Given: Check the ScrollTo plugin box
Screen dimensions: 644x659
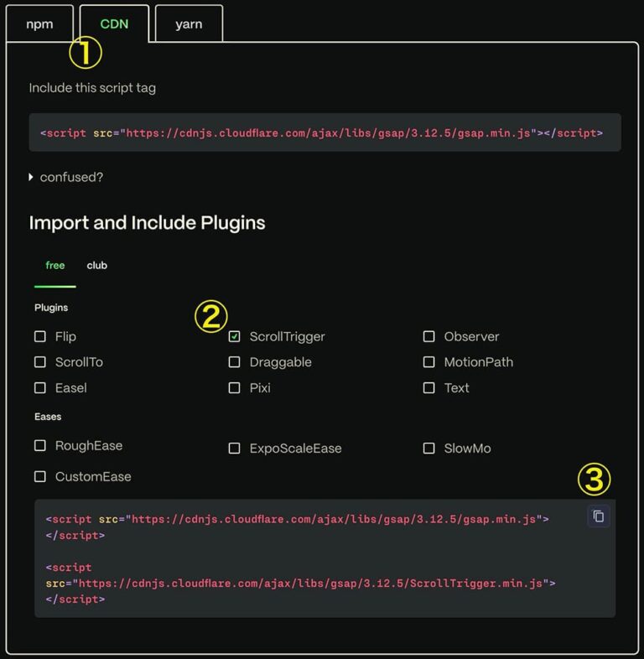Looking at the screenshot, I should 40,362.
